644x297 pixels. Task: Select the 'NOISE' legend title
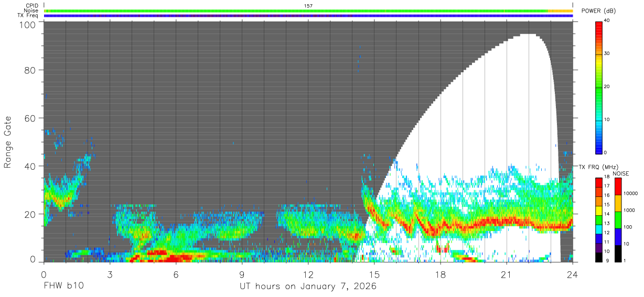tap(620, 173)
